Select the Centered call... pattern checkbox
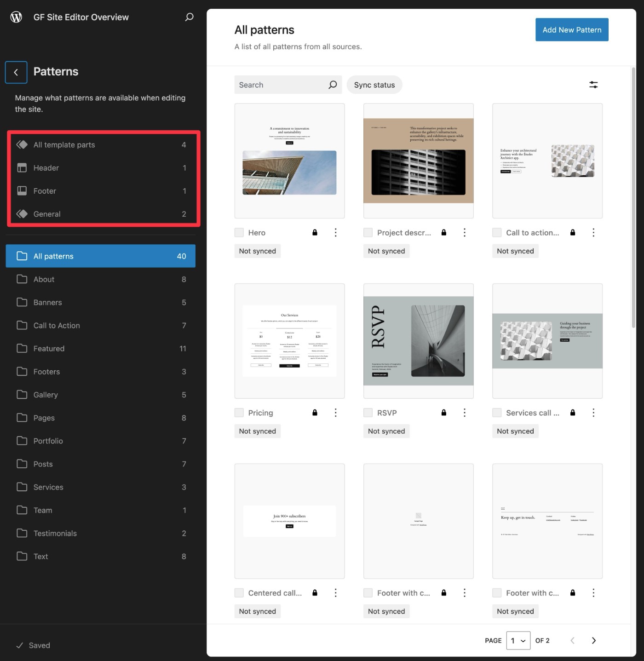Viewport: 644px width, 661px height. click(239, 593)
